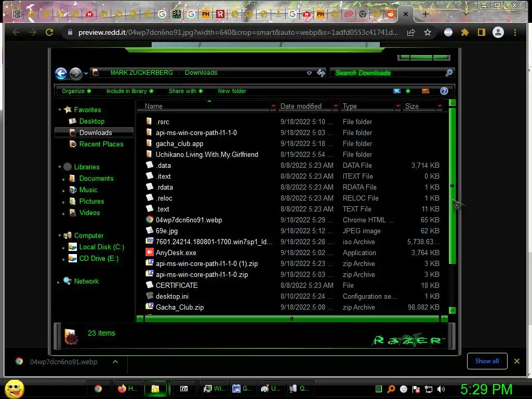Open the yellow folder Explorer taskbar button

(x=155, y=389)
